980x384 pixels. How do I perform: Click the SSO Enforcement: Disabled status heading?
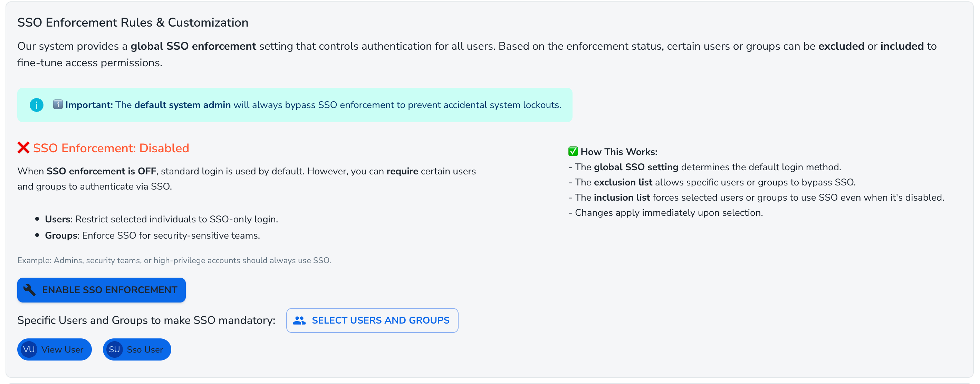point(111,148)
